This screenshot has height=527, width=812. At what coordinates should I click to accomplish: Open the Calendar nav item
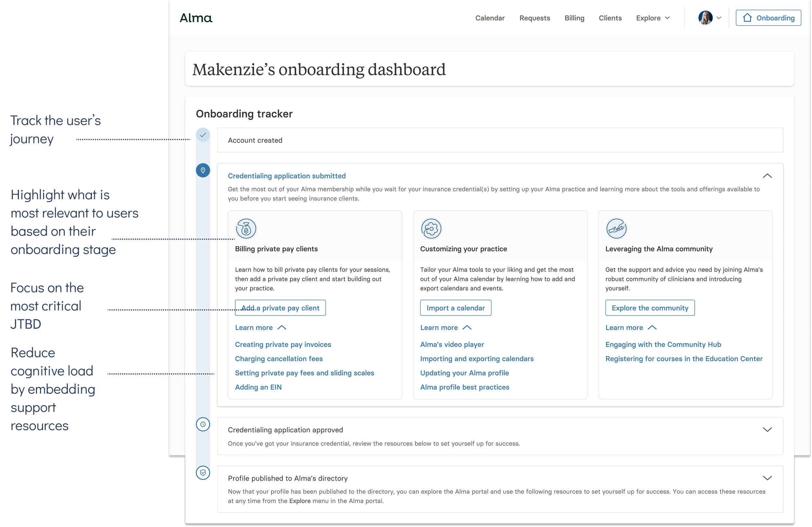(489, 18)
